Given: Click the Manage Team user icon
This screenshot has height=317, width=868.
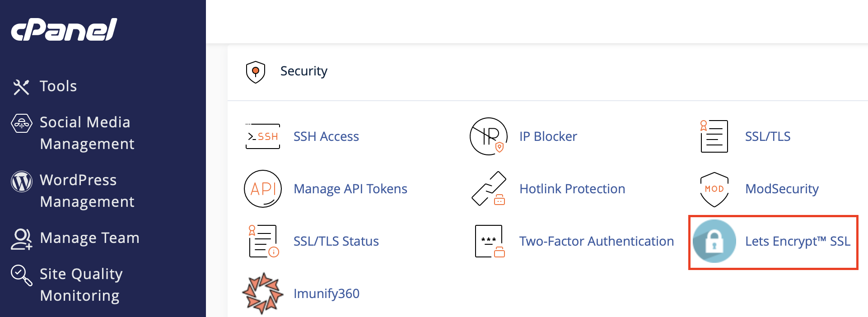Looking at the screenshot, I should 22,239.
